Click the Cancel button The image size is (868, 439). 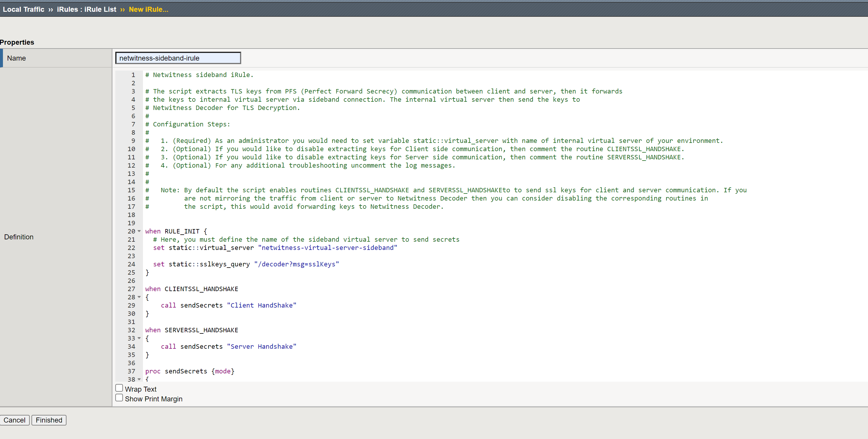14,420
